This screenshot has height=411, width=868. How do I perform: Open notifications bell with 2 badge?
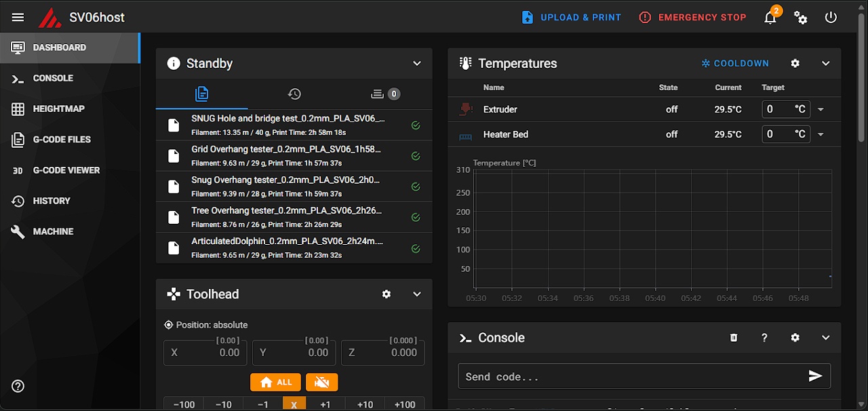click(770, 18)
